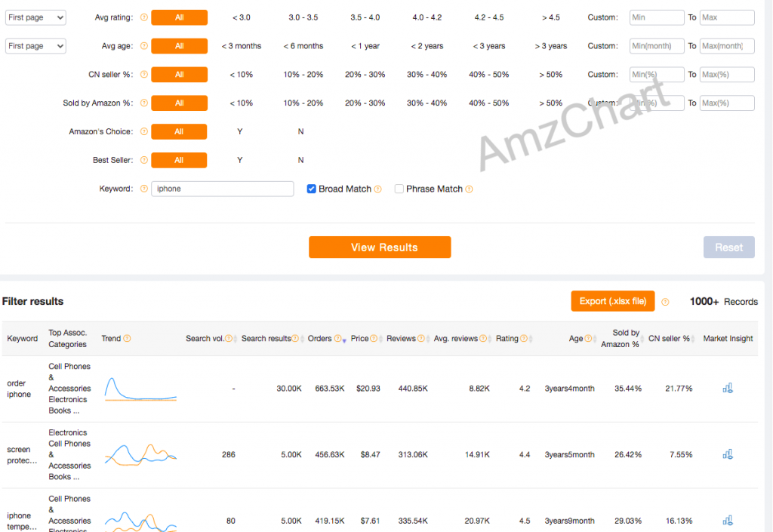Sort by Search vol. column arrows
The height and width of the screenshot is (532, 773).
[x=236, y=339]
